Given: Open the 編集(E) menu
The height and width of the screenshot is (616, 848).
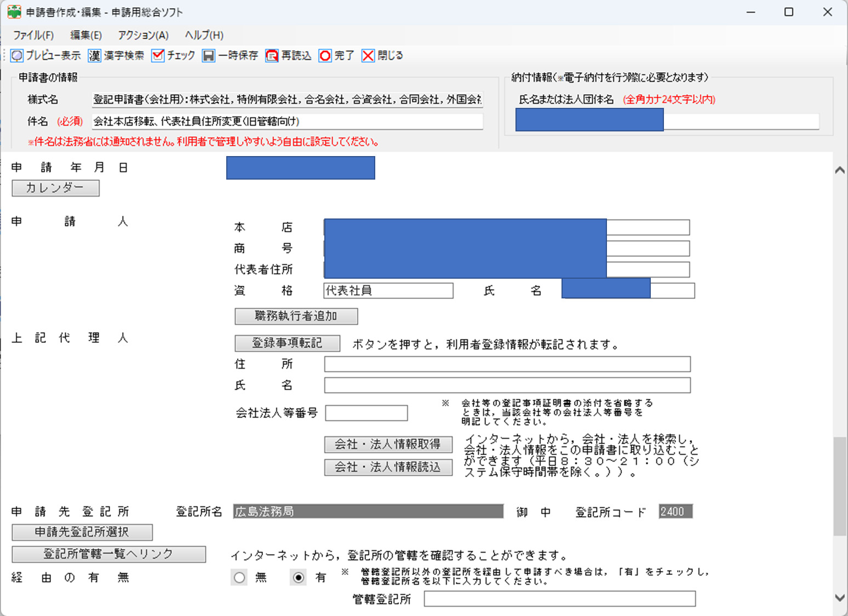Looking at the screenshot, I should (86, 35).
